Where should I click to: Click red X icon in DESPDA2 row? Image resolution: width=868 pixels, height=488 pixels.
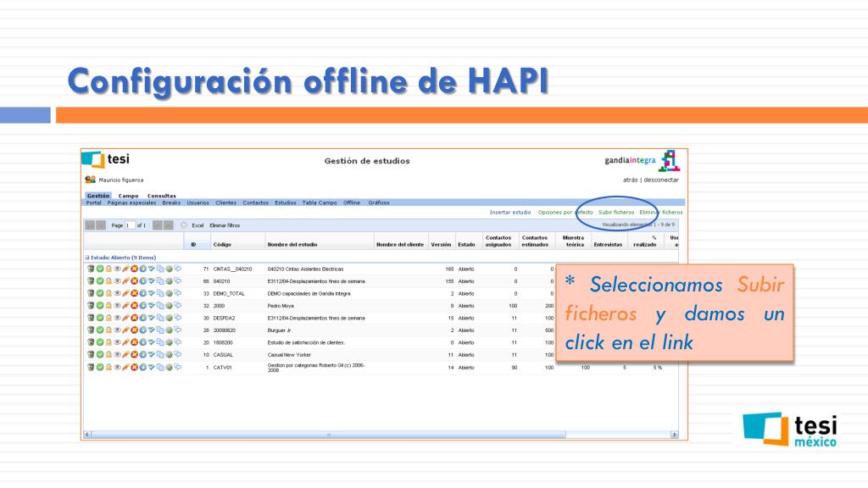pyautogui.click(x=134, y=318)
